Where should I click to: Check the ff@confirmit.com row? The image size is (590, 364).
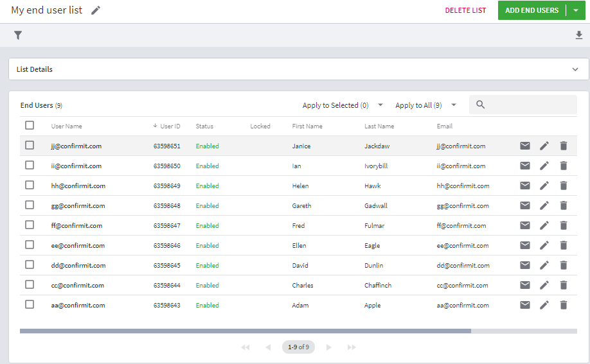coord(30,225)
